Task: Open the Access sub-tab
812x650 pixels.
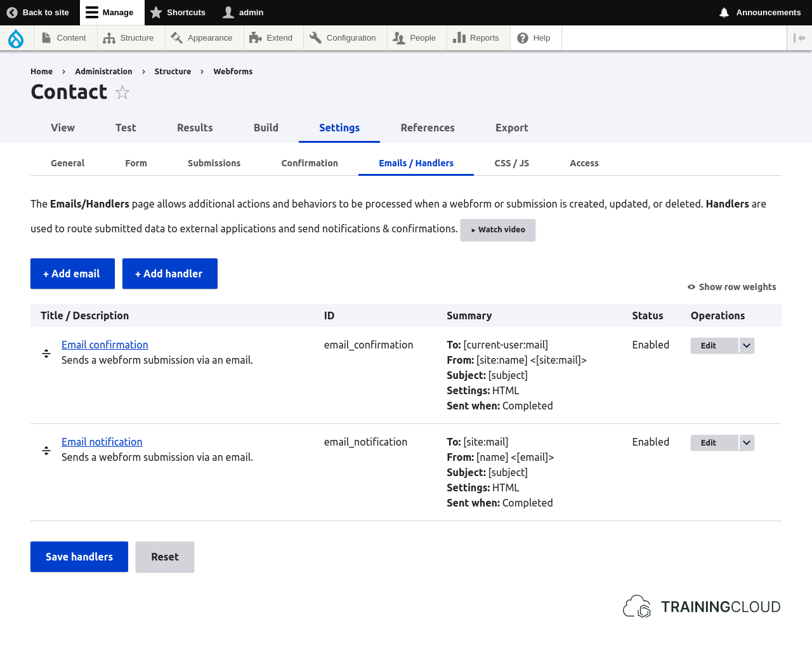Action: pos(584,163)
